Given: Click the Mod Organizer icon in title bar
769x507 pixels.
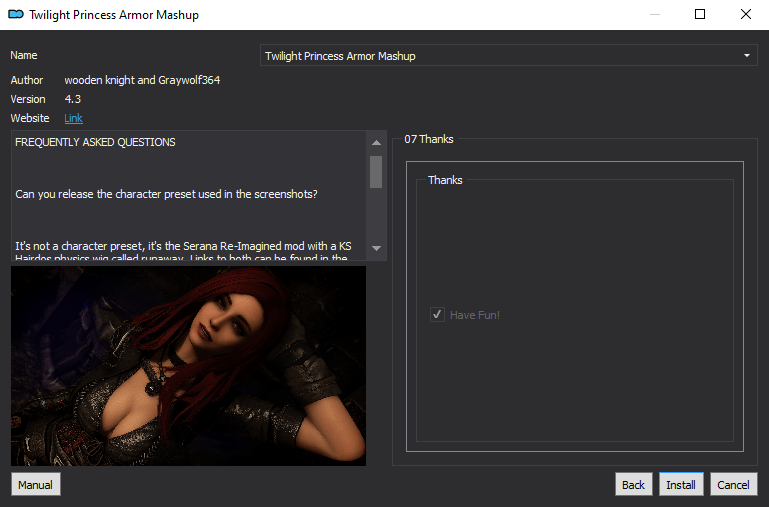Looking at the screenshot, I should click(16, 15).
